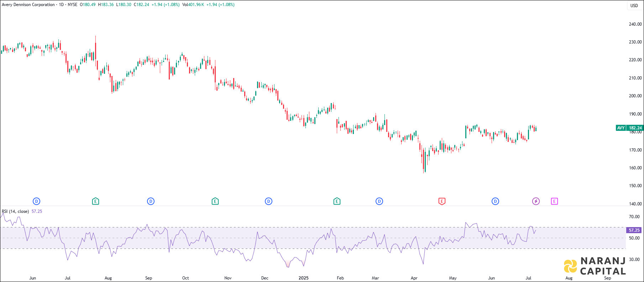Click the NYSE exchange label in legend
This screenshot has width=644, height=282.
pyautogui.click(x=73, y=5)
